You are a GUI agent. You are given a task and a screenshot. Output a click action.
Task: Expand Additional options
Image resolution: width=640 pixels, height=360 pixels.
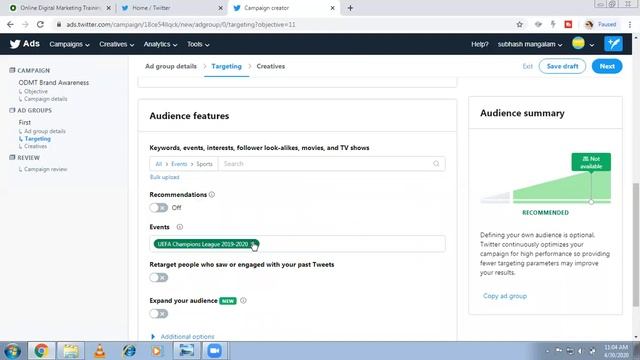(183, 336)
